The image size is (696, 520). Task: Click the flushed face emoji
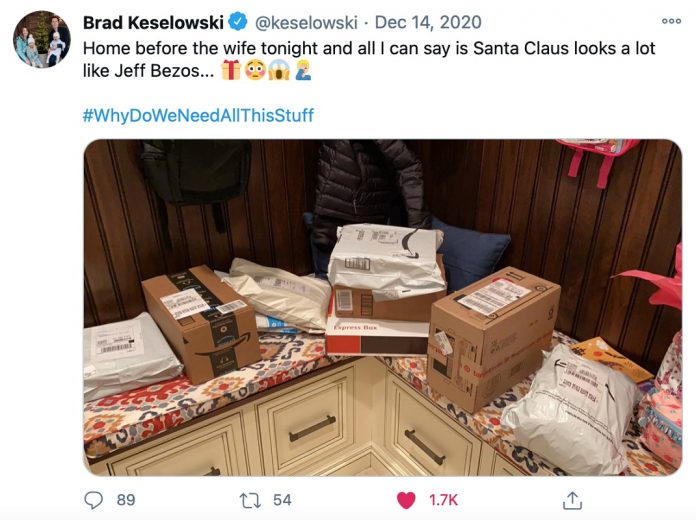(x=255, y=70)
